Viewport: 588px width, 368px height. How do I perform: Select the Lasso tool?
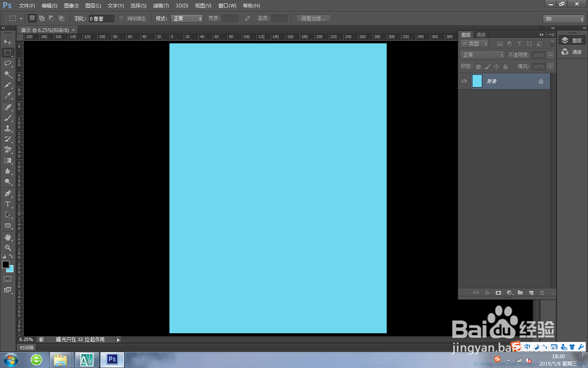(8, 63)
